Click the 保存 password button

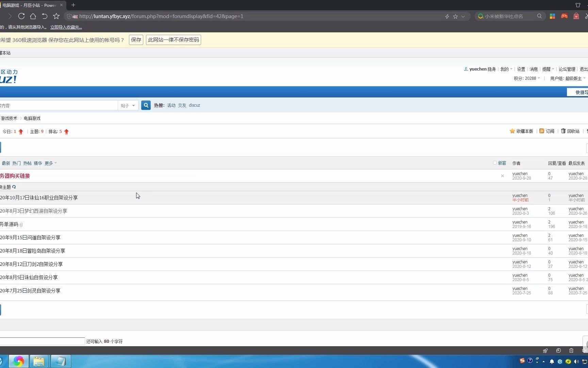(x=136, y=40)
